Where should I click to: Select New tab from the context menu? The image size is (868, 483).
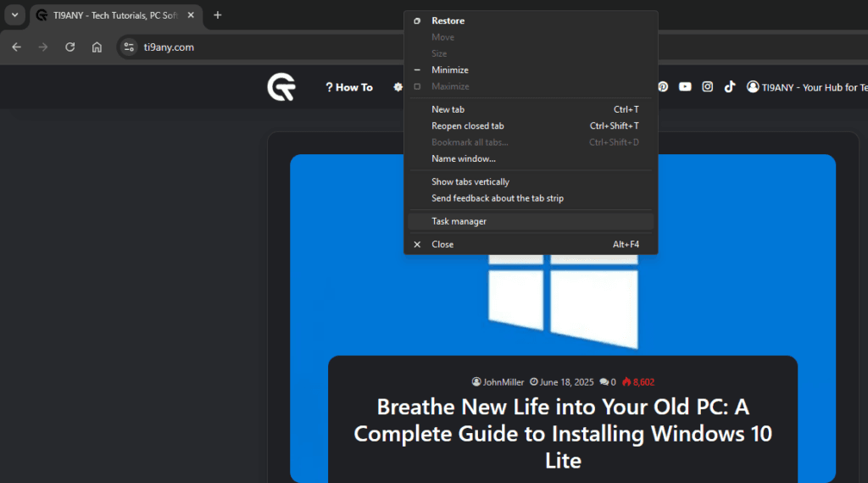point(448,109)
